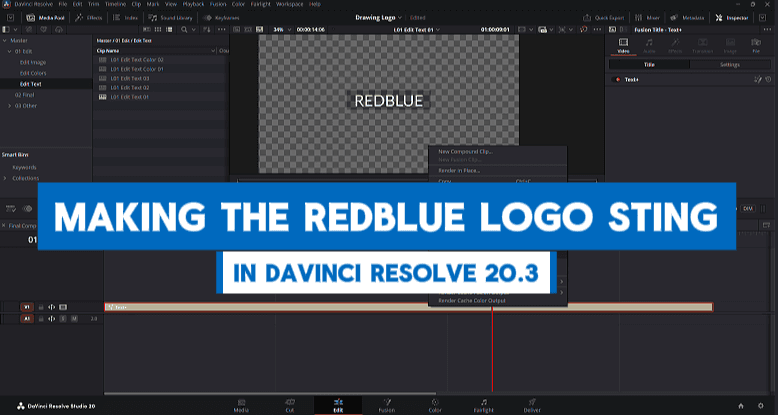Open Project Settings gear icon
The width and height of the screenshot is (778, 415).
[761, 406]
